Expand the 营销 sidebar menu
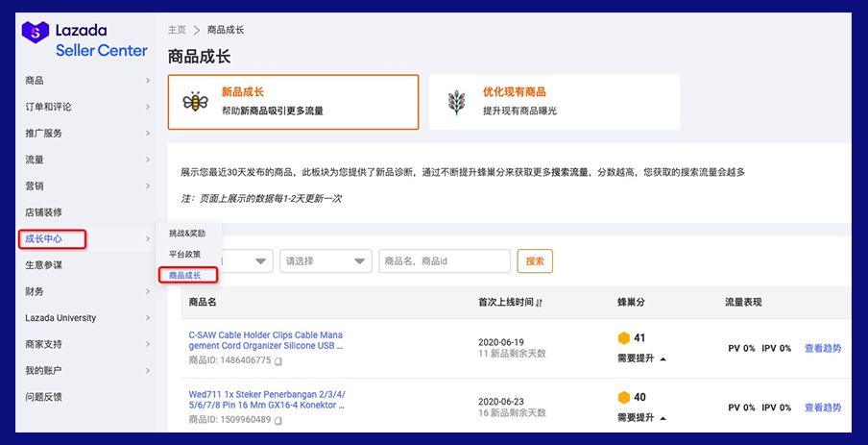 pyautogui.click(x=148, y=185)
